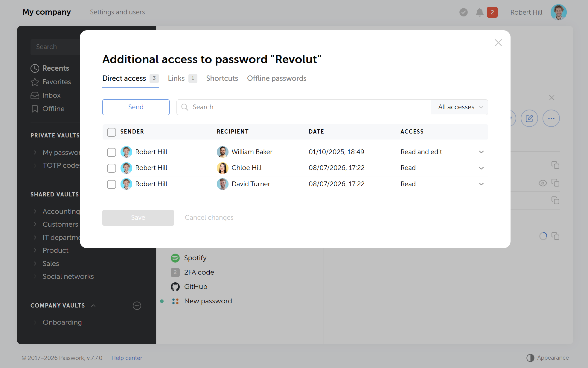Expand the Sales vault

pyautogui.click(x=35, y=263)
